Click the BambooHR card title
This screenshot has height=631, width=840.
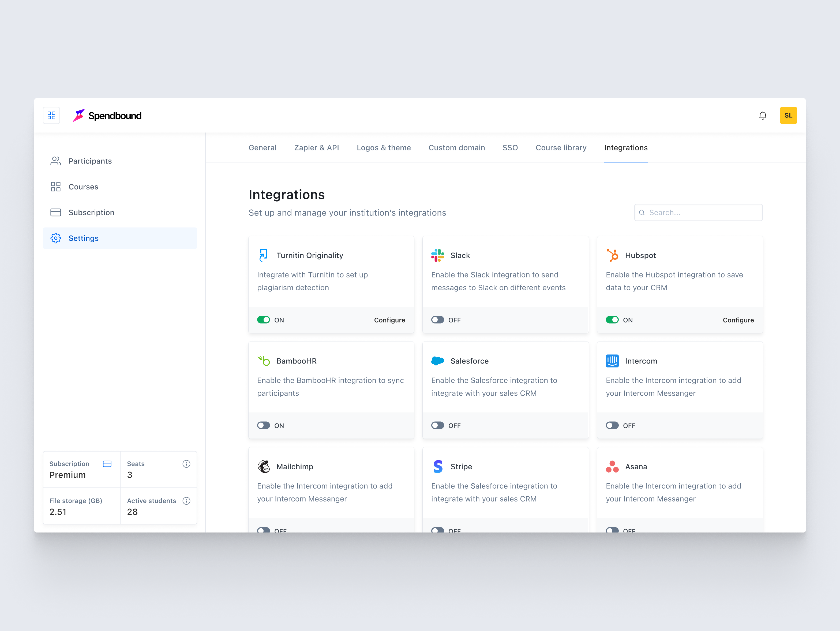click(x=296, y=361)
